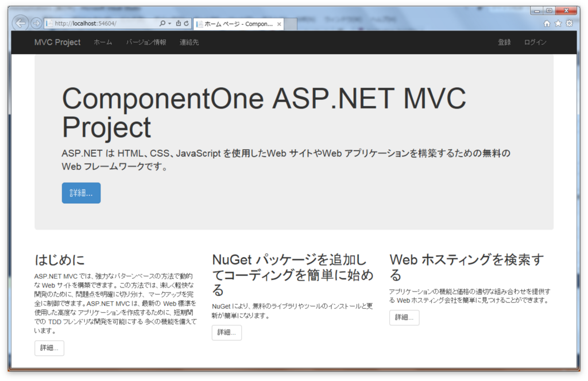Image resolution: width=588 pixels, height=381 pixels.
Task: Click the page icon in the address bar
Action: 49,24
